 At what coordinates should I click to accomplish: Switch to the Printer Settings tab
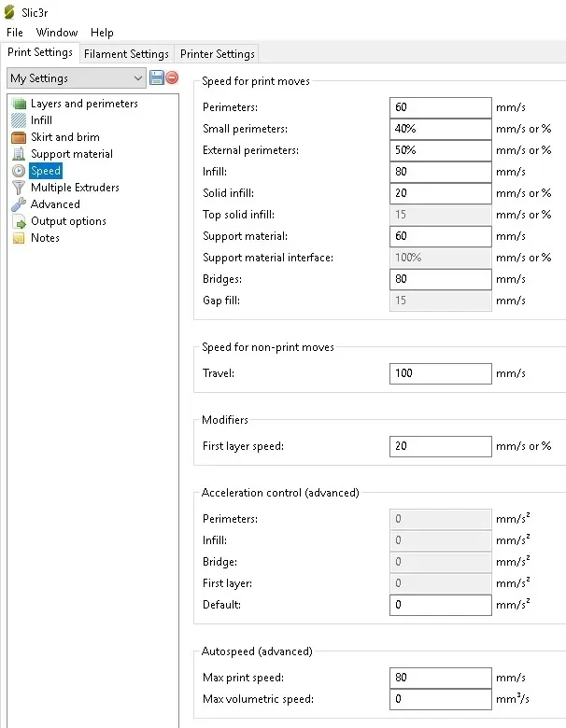click(218, 54)
